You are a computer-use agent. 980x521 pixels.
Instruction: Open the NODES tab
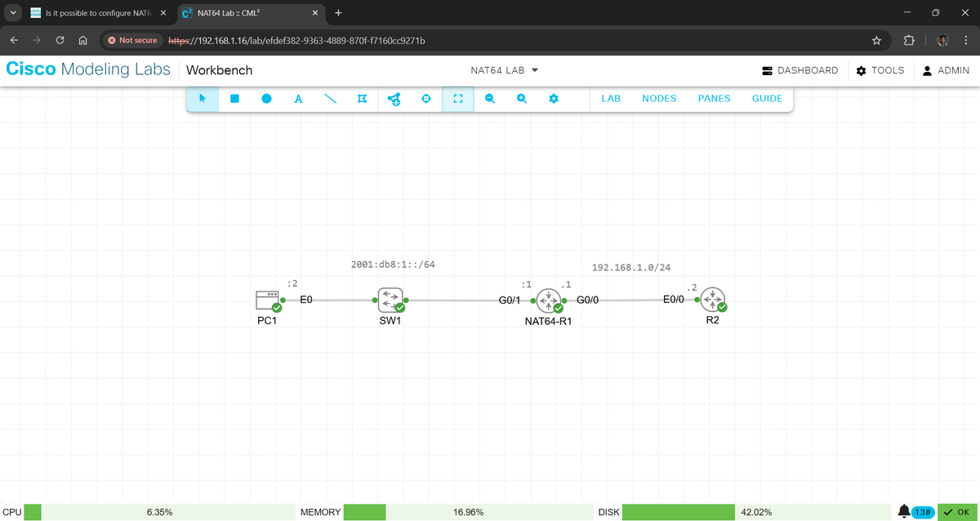point(659,99)
